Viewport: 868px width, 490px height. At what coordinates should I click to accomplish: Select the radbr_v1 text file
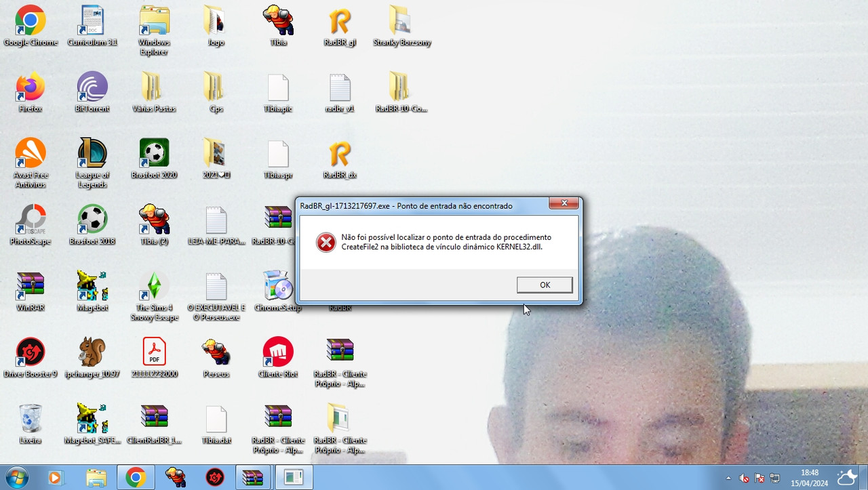(x=340, y=93)
